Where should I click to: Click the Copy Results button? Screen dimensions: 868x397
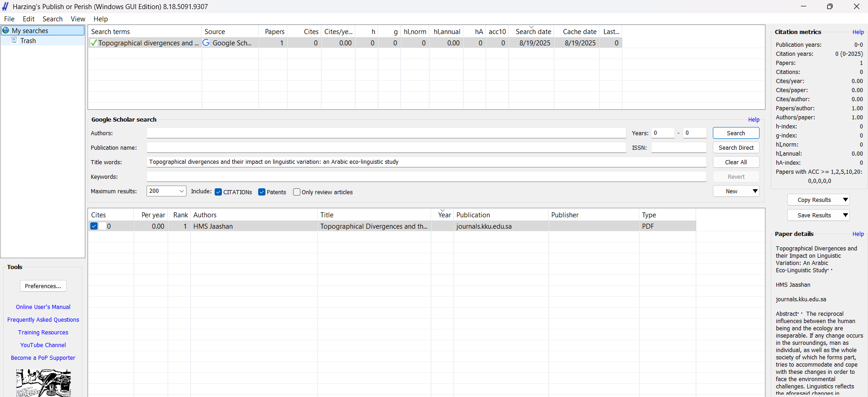click(x=814, y=200)
